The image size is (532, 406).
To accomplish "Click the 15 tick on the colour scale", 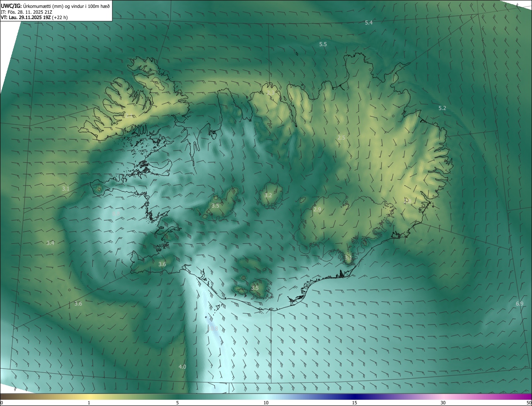I will (x=355, y=403).
